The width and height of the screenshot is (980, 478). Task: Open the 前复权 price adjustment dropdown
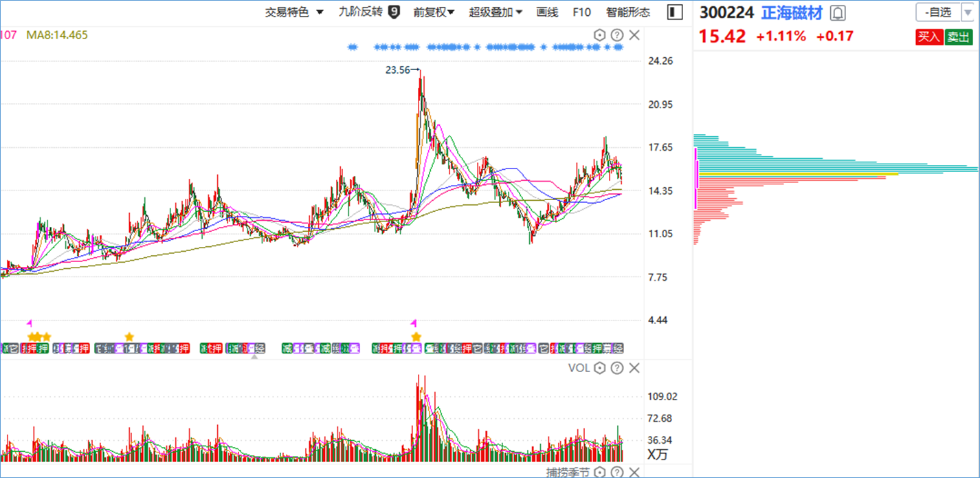434,12
